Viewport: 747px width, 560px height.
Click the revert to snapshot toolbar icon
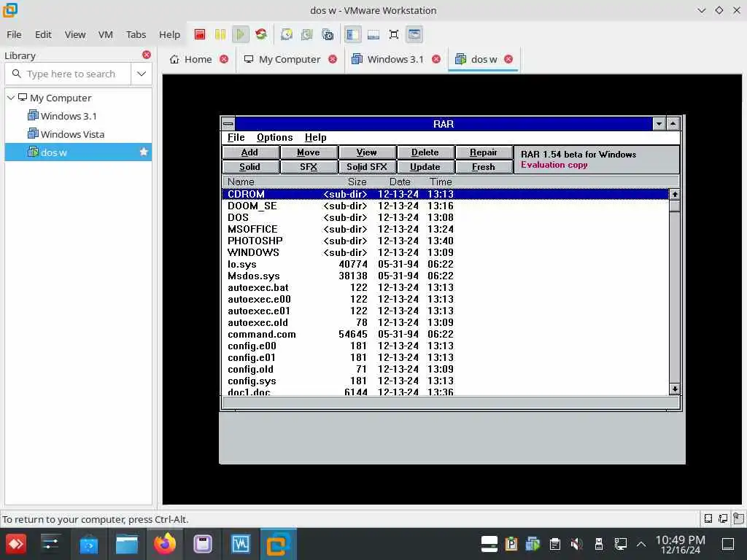click(307, 34)
